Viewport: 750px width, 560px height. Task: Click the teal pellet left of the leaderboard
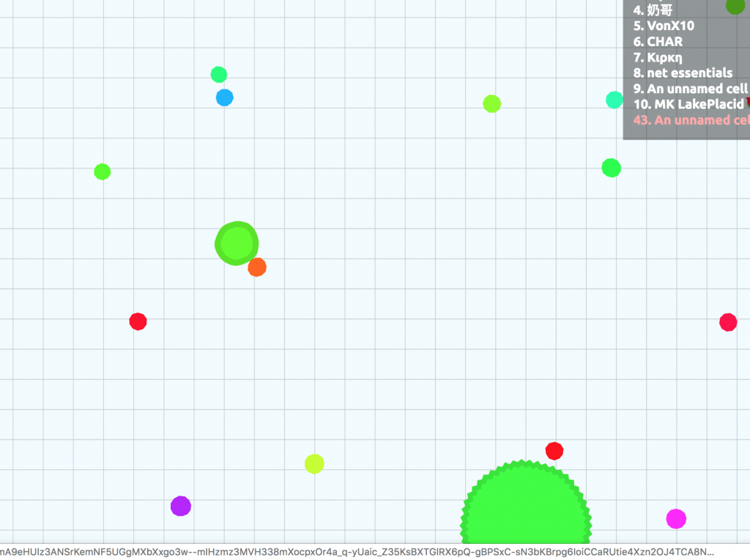pos(615,100)
